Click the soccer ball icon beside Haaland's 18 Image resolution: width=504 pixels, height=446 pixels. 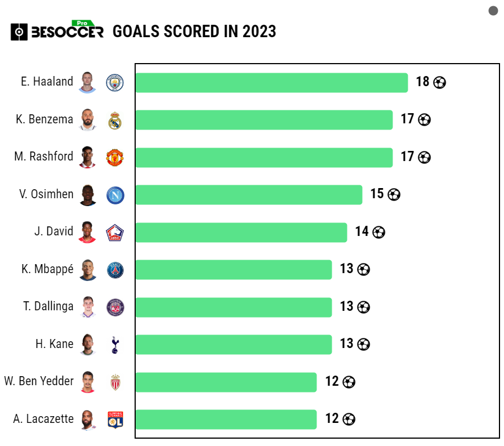click(x=440, y=82)
